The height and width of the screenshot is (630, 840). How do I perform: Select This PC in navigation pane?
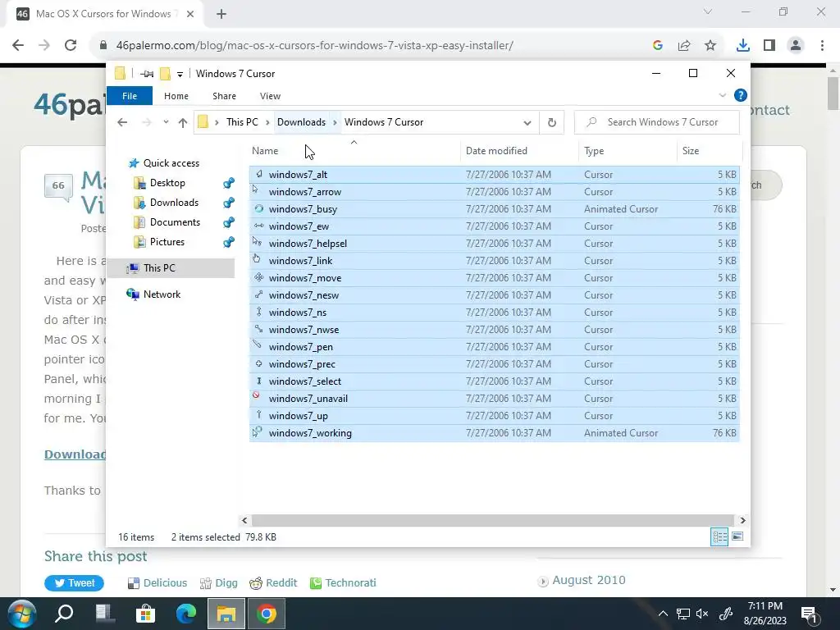(x=159, y=268)
